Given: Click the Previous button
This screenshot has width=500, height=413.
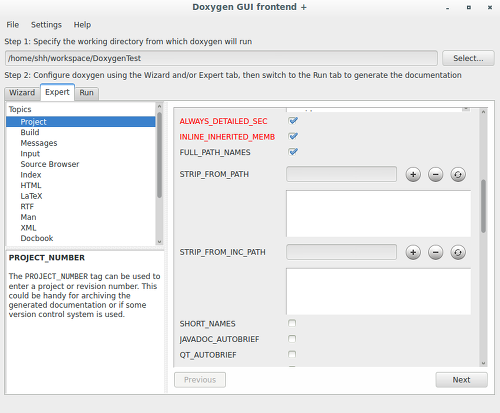Looking at the screenshot, I should [x=200, y=380].
